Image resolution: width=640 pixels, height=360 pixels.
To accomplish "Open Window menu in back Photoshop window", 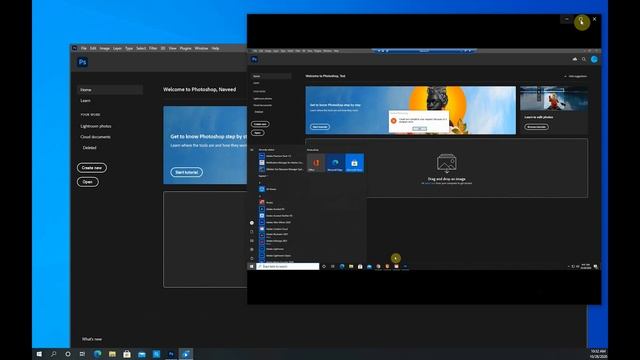I will coord(201,48).
